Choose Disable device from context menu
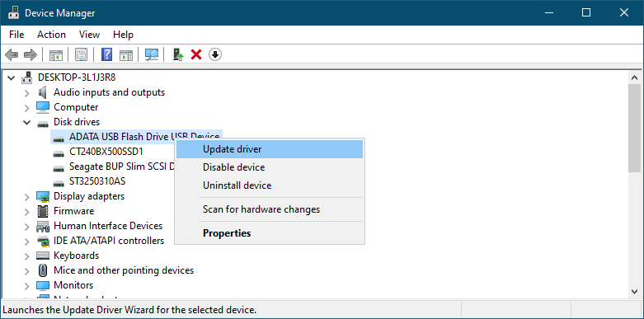The height and width of the screenshot is (319, 644). 270,167
